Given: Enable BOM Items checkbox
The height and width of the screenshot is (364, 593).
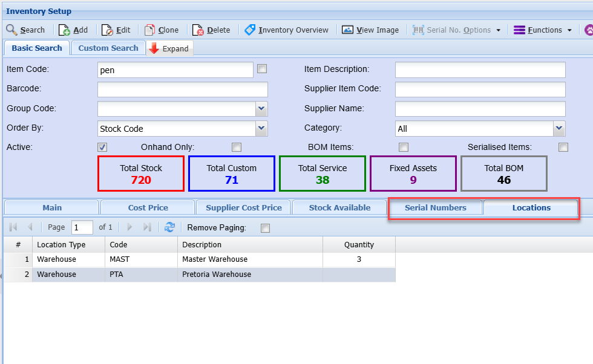Looking at the screenshot, I should 404,147.
